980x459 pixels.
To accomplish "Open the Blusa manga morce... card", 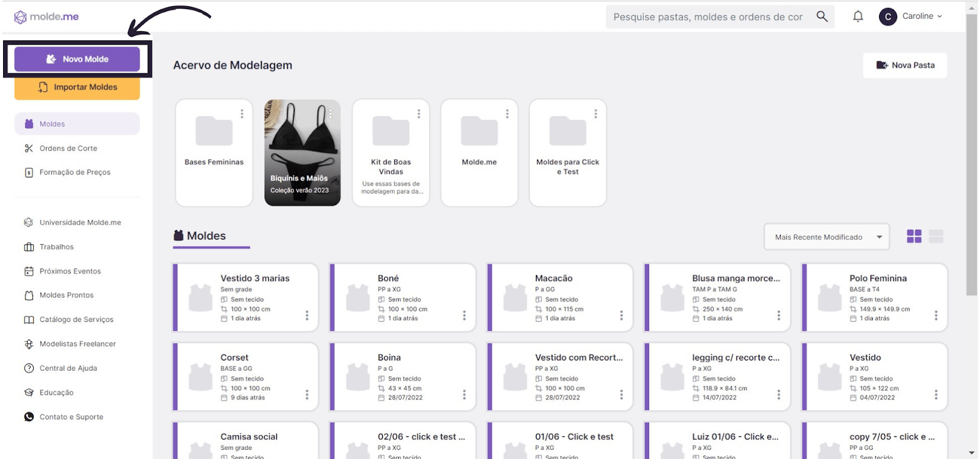I will (x=717, y=297).
